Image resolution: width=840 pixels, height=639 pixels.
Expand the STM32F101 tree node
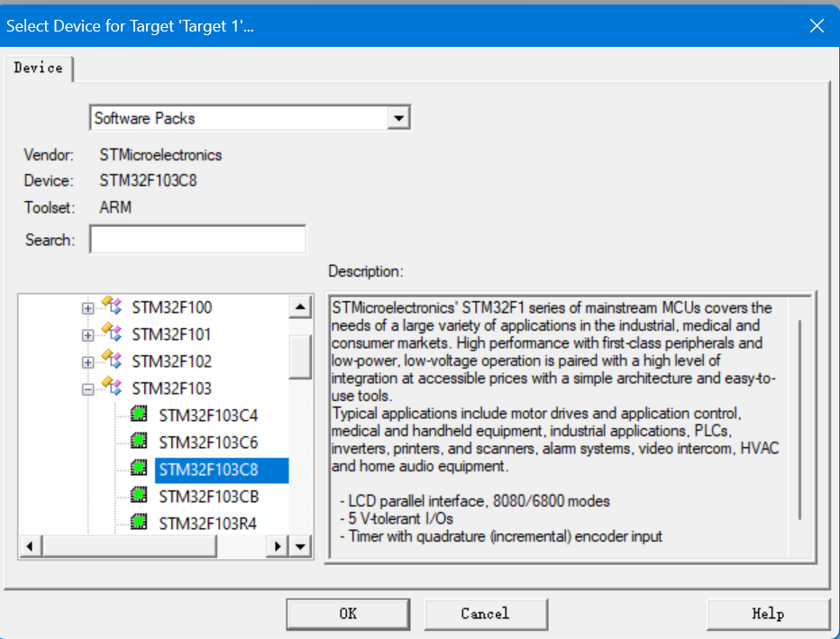(x=87, y=335)
